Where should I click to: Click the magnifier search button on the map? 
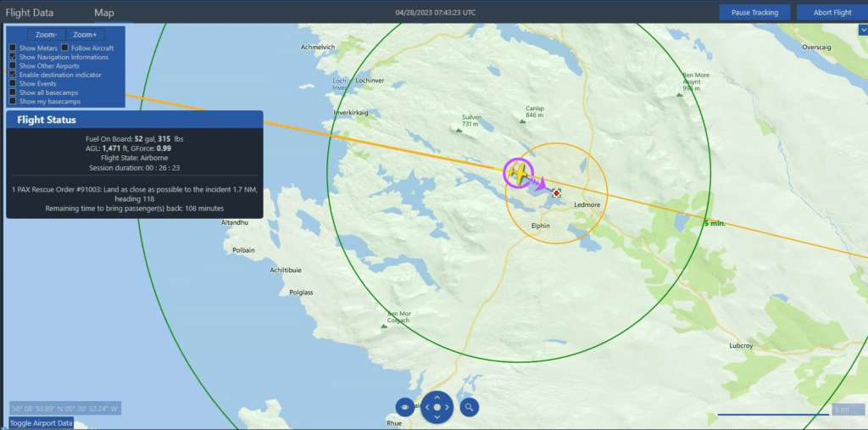[x=469, y=407]
